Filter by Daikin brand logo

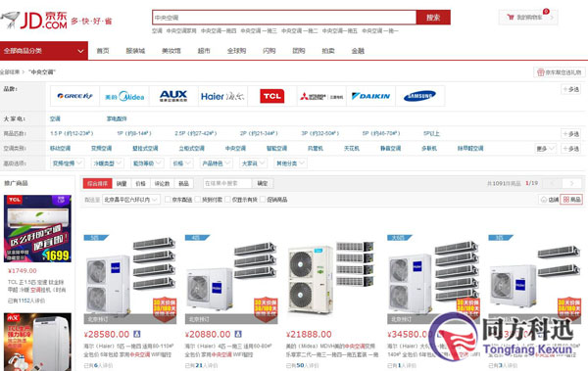[370, 96]
